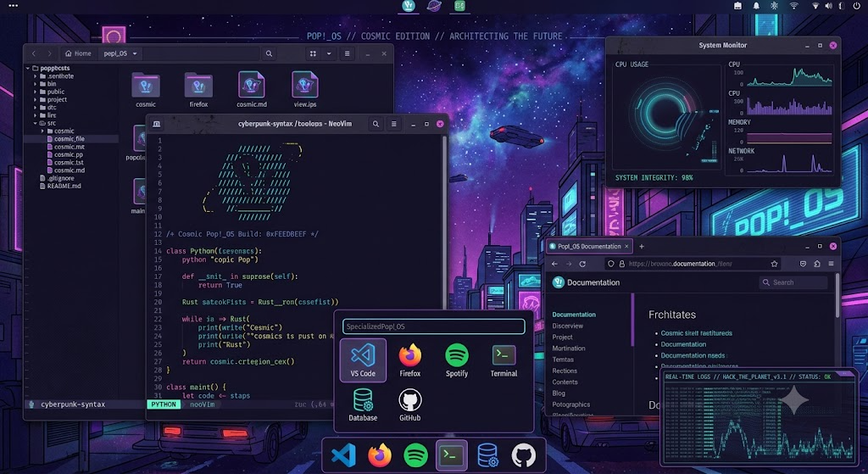The width and height of the screenshot is (868, 474).
Task: Click the Database icon in the dock
Action: (x=487, y=455)
